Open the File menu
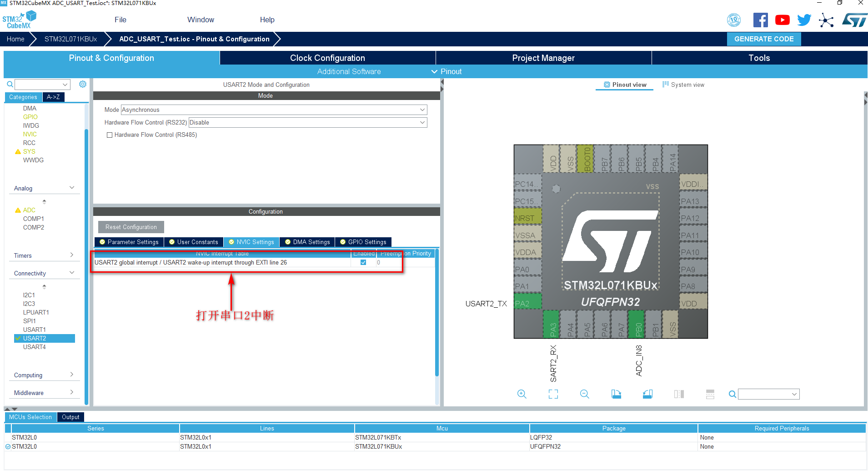Screen dimensions: 868x475 [120, 20]
